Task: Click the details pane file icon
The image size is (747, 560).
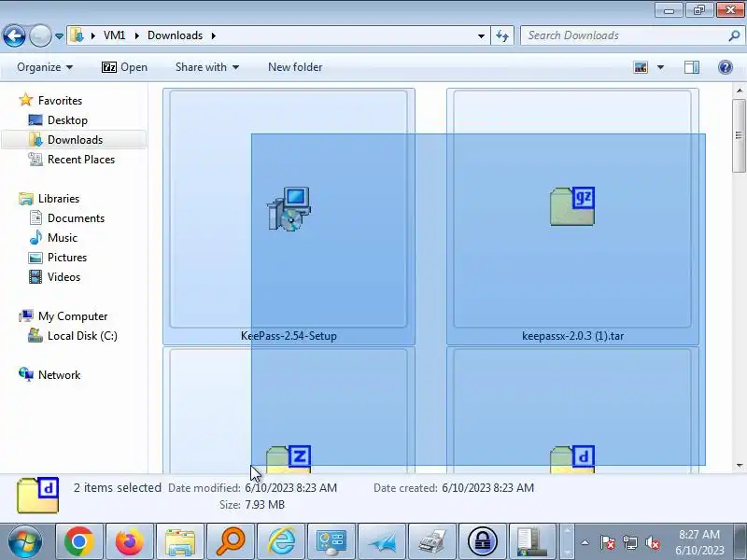Action: 37,496
